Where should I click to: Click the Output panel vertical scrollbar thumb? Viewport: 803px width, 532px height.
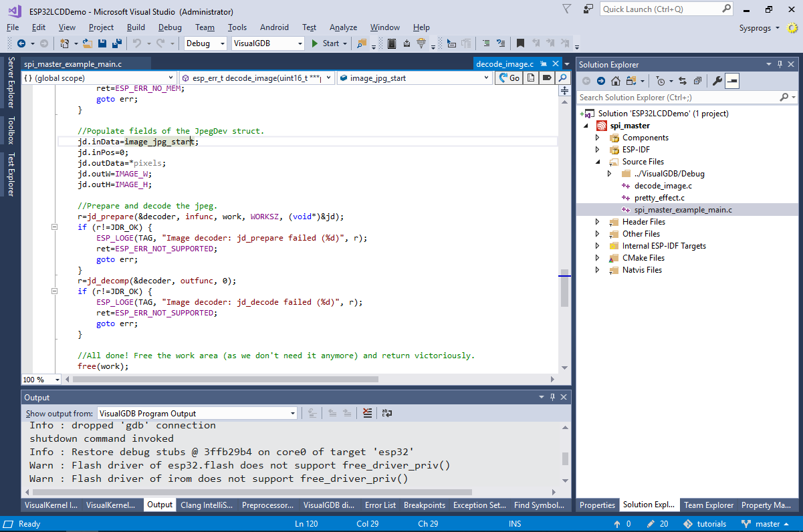(565, 458)
